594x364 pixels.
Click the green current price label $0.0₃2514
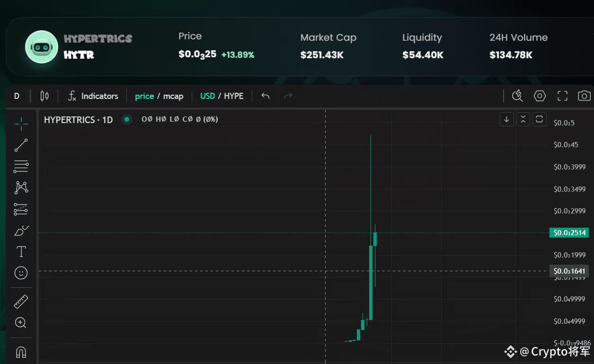(x=569, y=233)
